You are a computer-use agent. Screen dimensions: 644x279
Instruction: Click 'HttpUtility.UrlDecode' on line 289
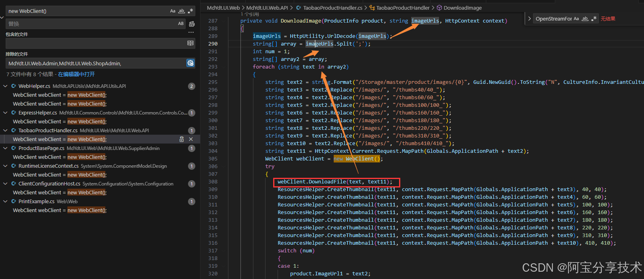(322, 36)
